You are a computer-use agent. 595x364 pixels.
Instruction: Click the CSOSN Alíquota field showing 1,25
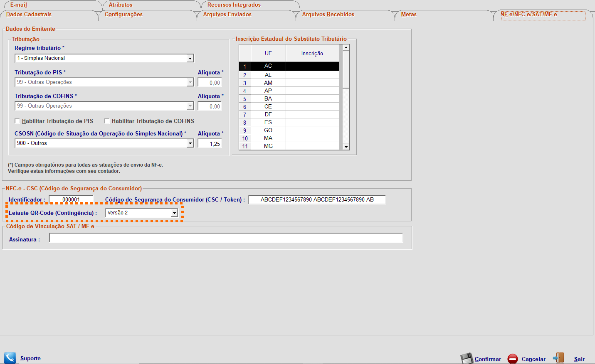[x=210, y=144]
